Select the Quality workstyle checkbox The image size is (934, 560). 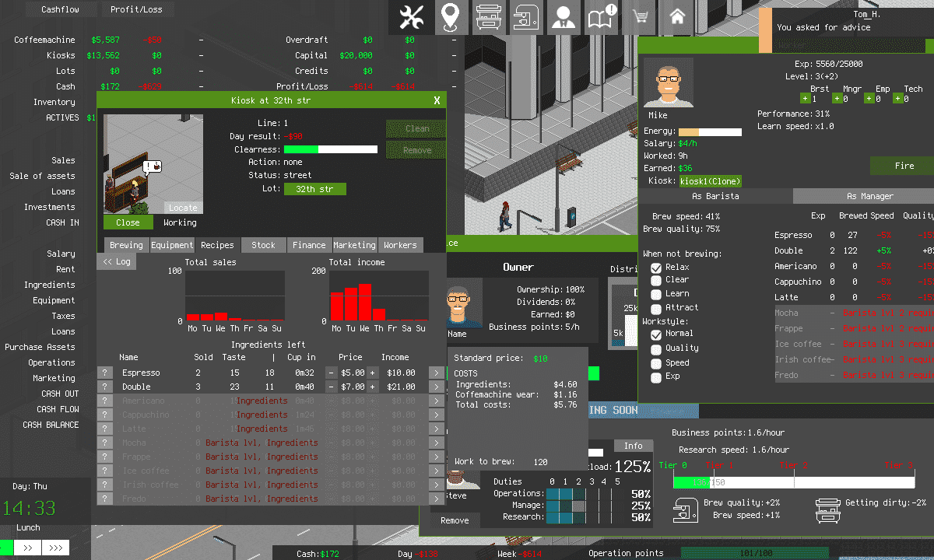[x=656, y=348]
